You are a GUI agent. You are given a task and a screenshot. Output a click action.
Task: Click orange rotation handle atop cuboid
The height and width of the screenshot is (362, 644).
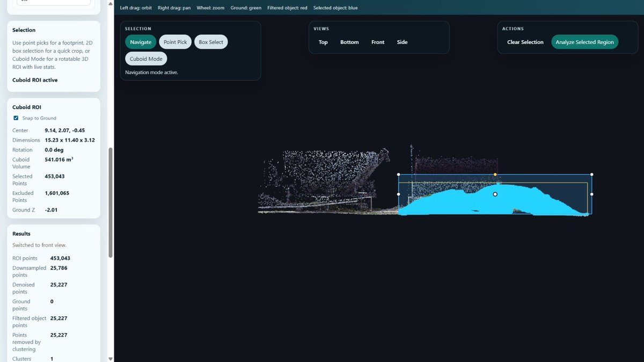coord(495,174)
